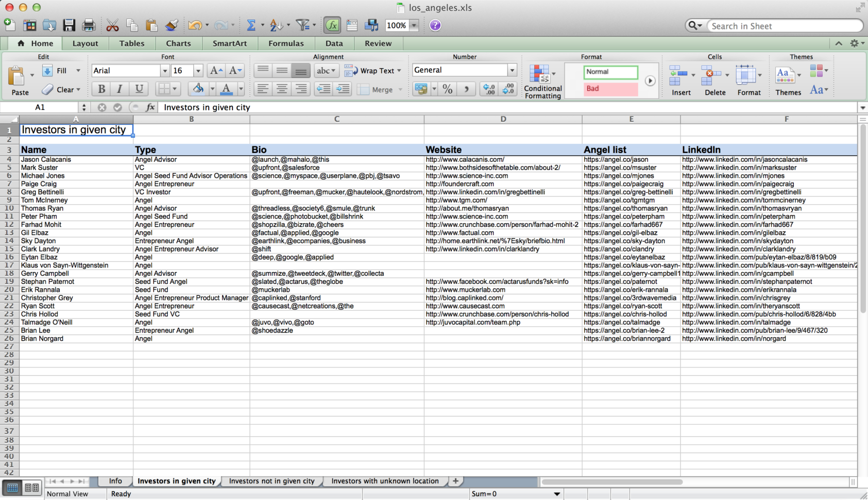Sort A to Z using toolbar icon

(x=277, y=25)
